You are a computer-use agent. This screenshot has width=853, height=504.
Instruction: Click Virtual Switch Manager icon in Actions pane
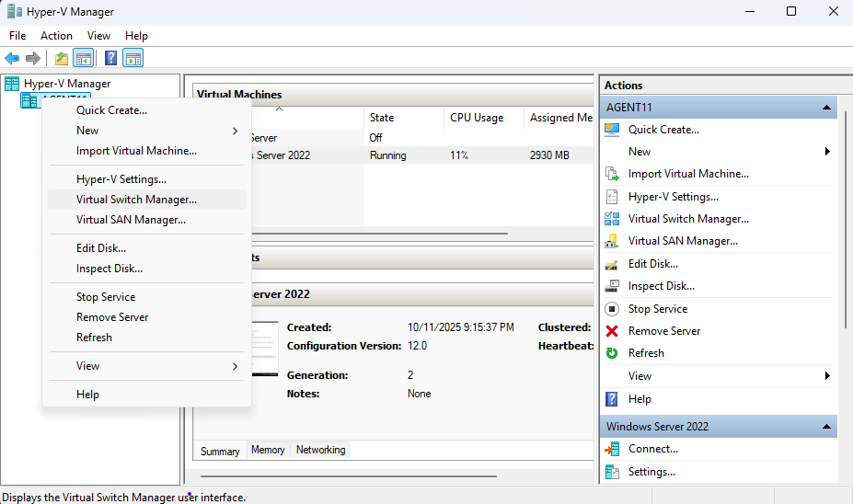[x=612, y=219]
